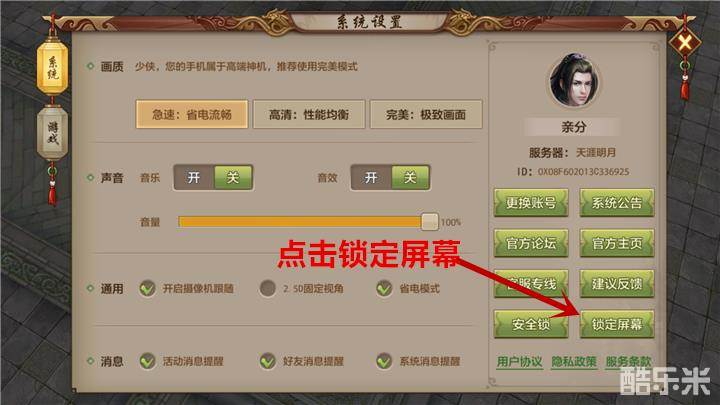The width and height of the screenshot is (720, 405).
Task: Open the 系统 lantern tab
Action: point(52,68)
